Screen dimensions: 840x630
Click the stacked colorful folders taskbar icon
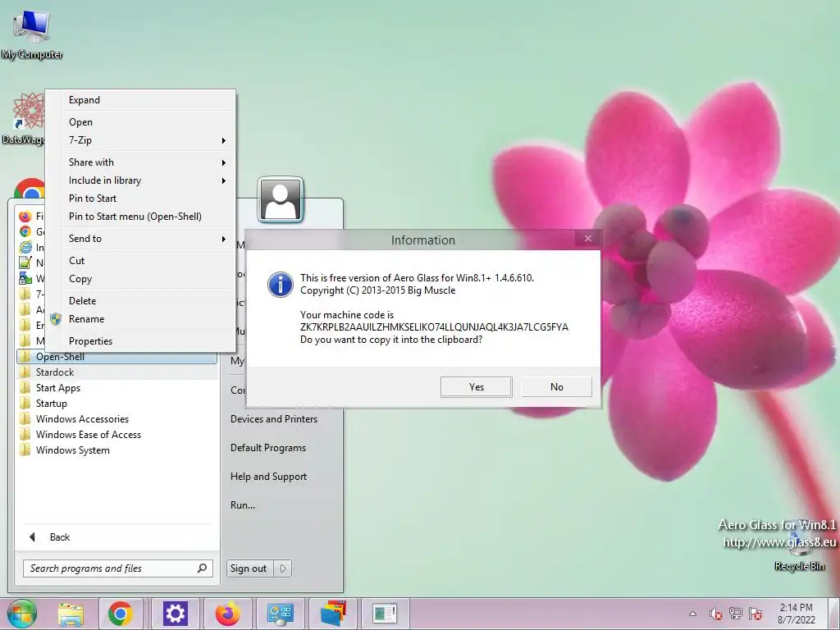click(x=333, y=614)
